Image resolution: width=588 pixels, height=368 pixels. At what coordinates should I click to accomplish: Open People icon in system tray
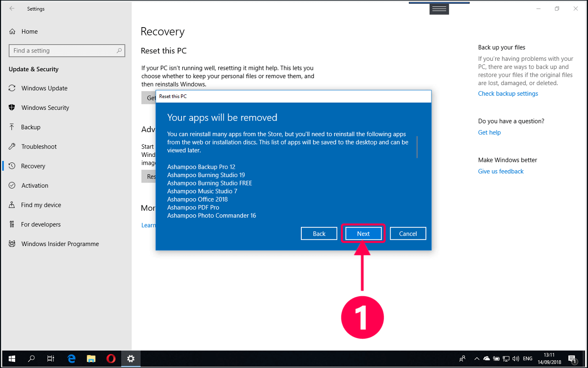click(462, 359)
